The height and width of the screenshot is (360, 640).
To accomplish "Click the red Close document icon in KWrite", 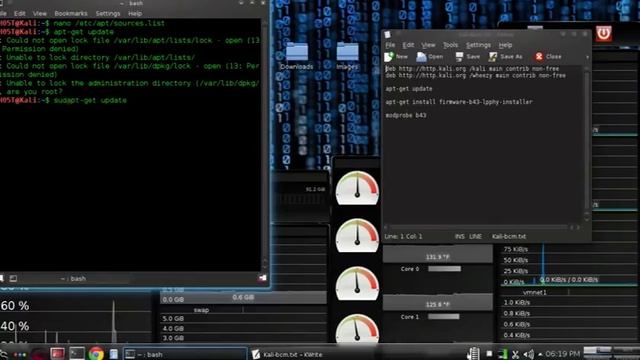I will point(539,57).
